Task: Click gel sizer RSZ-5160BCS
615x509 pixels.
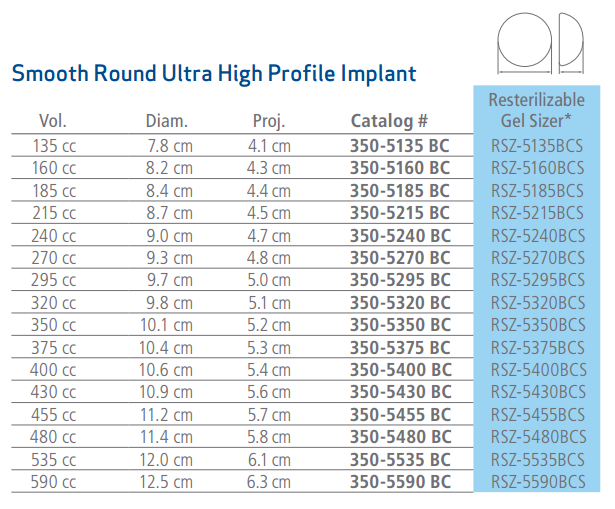Action: (536, 168)
